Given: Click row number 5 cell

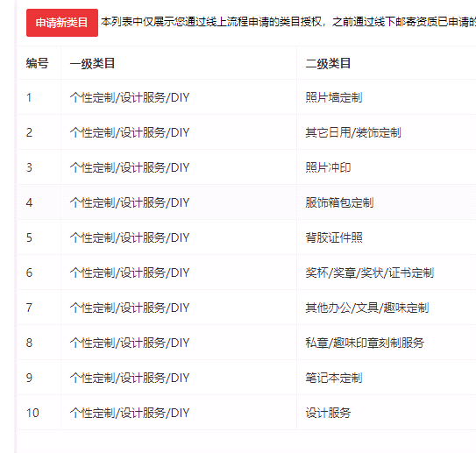Looking at the screenshot, I should [x=29, y=237].
